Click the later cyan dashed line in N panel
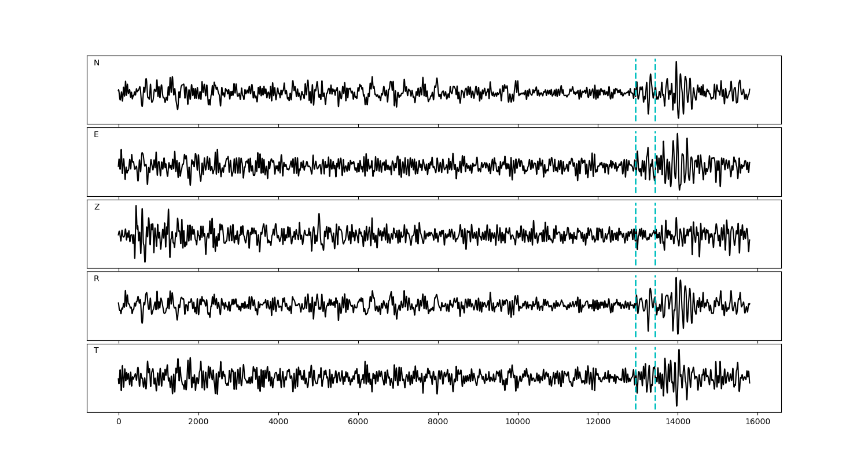 (655, 72)
